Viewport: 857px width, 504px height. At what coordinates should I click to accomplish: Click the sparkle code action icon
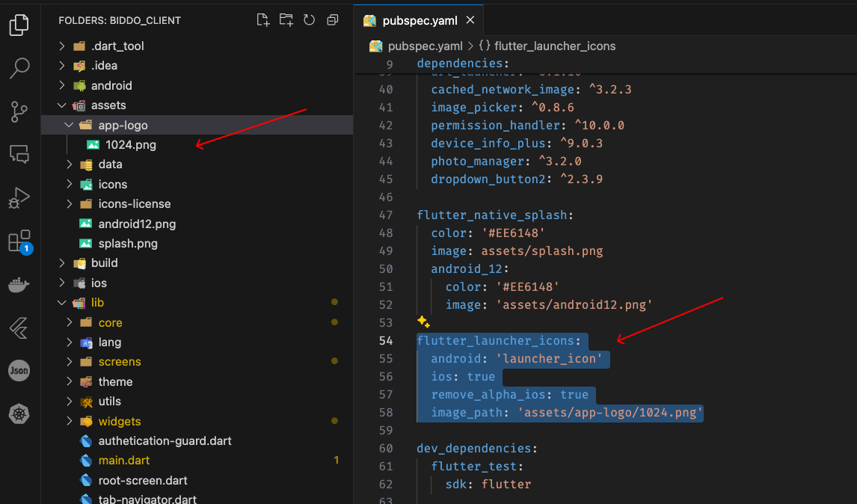(423, 322)
